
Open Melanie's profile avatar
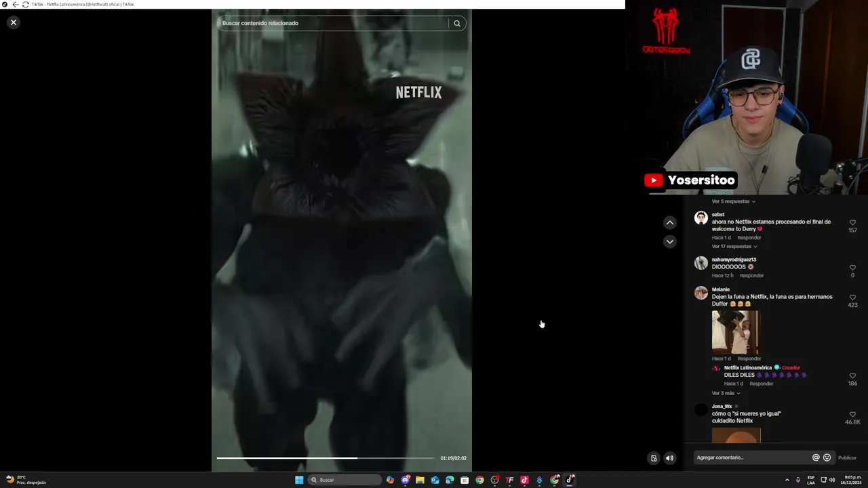[x=701, y=293]
